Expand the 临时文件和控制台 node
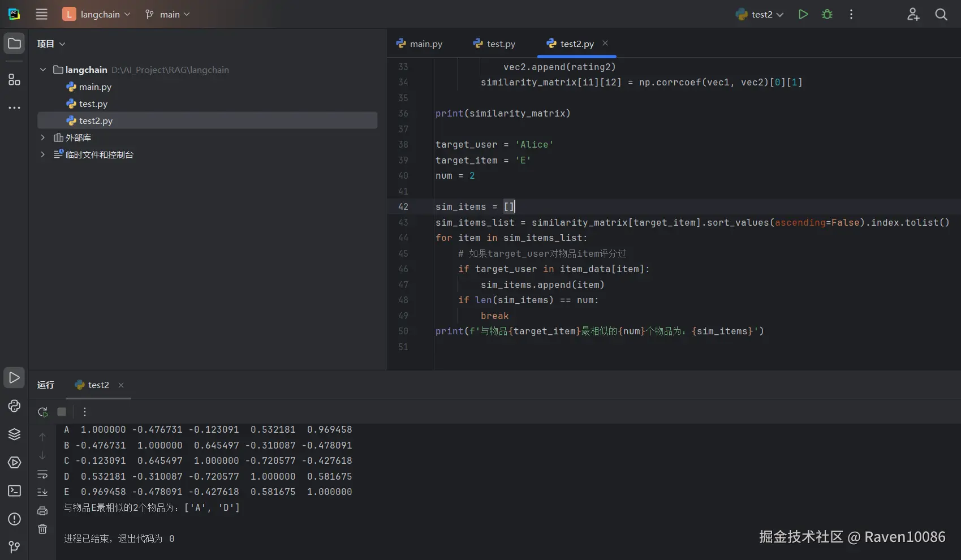Image resolution: width=961 pixels, height=560 pixels. click(x=43, y=154)
